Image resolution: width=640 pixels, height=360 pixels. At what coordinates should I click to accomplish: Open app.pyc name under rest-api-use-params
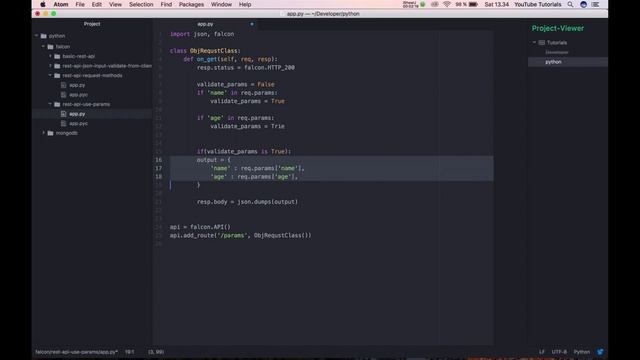point(78,123)
